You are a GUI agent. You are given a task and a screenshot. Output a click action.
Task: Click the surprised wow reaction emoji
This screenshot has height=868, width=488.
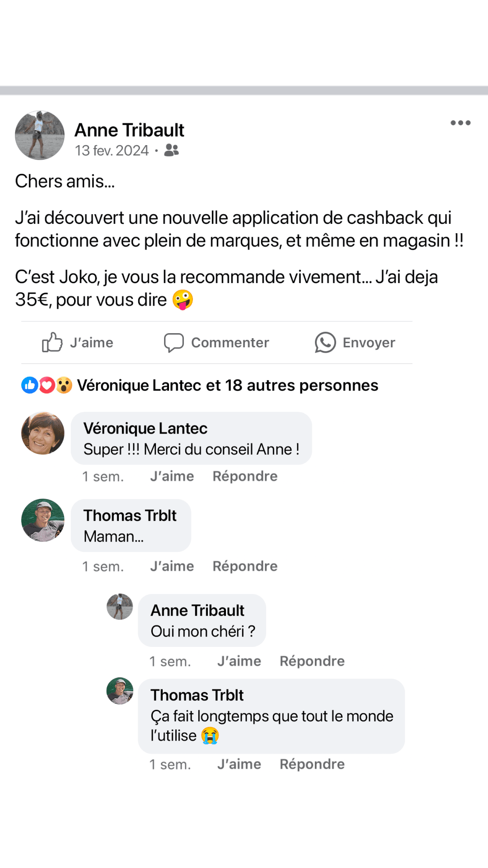click(x=64, y=385)
